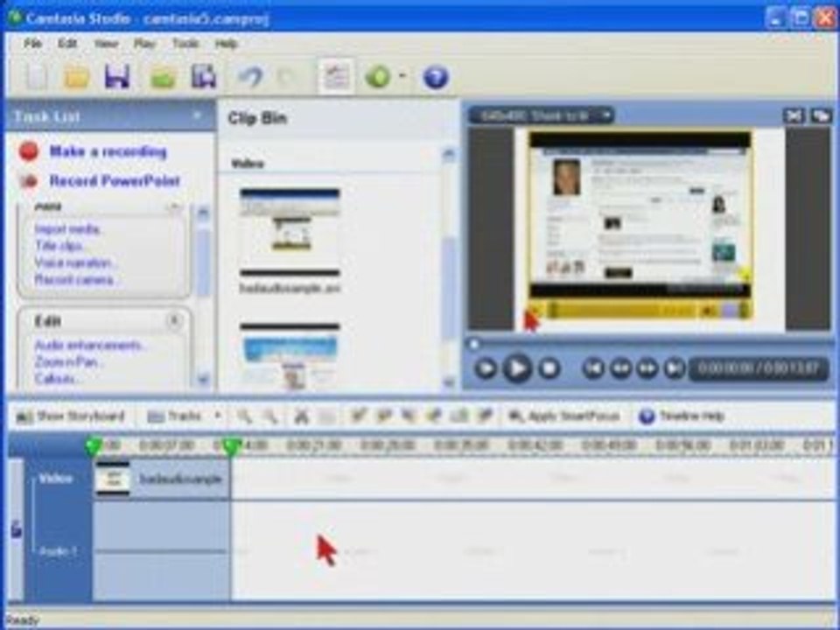Open the dropdown arrow beside the green tools icon
The height and width of the screenshot is (630, 840).
click(402, 76)
